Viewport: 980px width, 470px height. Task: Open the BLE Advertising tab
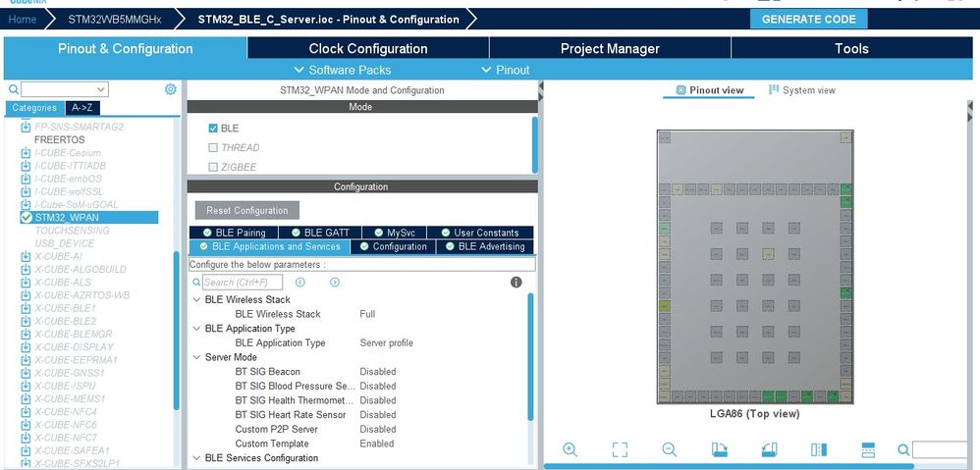[485, 246]
